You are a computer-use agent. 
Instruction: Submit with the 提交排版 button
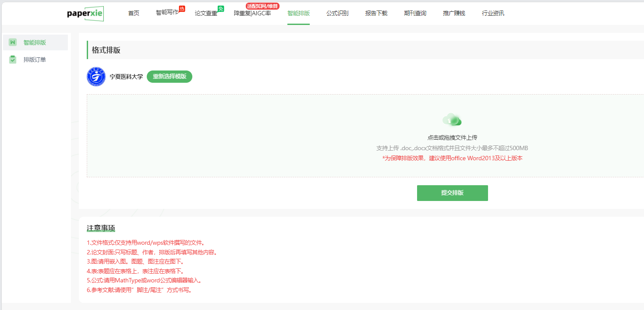[452, 193]
